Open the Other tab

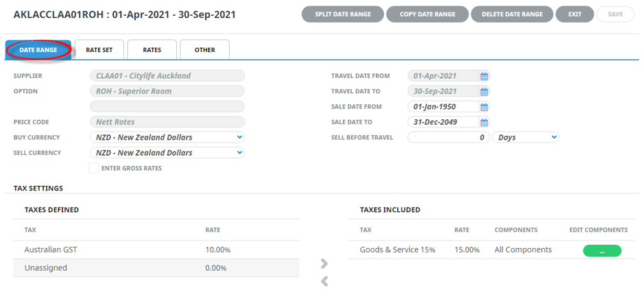click(204, 50)
